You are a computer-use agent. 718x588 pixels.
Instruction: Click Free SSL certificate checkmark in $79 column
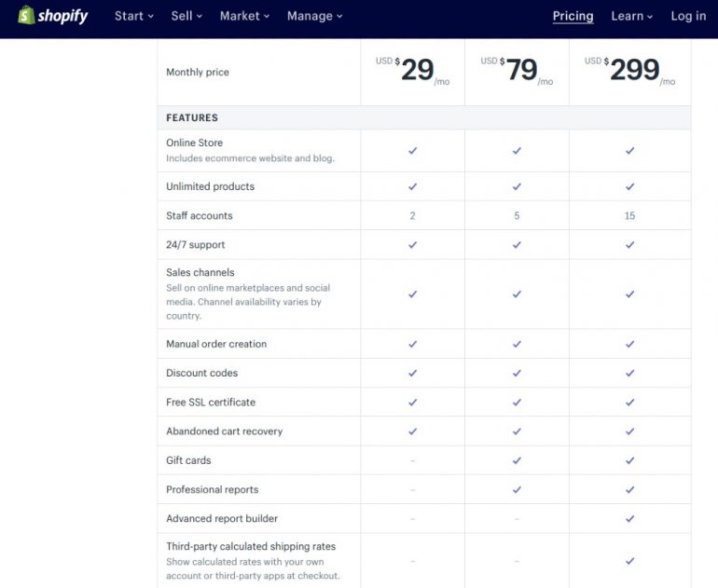(x=517, y=403)
